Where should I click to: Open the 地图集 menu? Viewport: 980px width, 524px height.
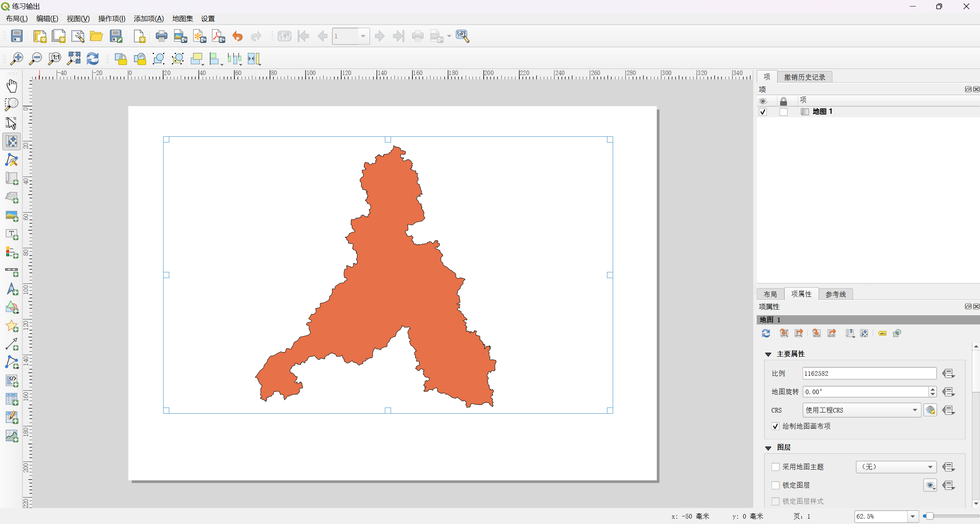(x=183, y=19)
